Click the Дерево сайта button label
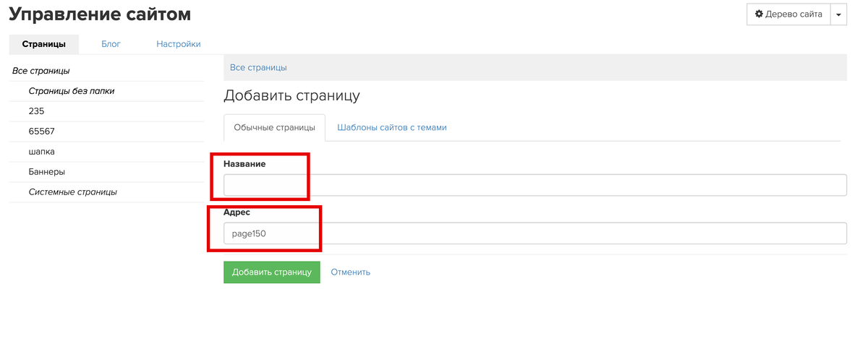The image size is (868, 344). pyautogui.click(x=793, y=14)
